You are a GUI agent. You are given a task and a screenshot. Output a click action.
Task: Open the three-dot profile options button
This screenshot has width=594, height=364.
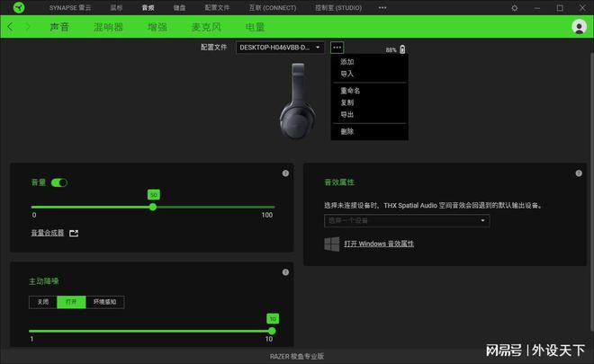click(337, 48)
